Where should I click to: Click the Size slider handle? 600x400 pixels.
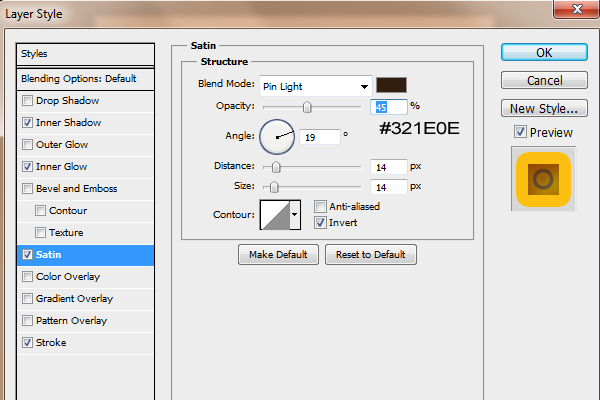pyautogui.click(x=274, y=187)
